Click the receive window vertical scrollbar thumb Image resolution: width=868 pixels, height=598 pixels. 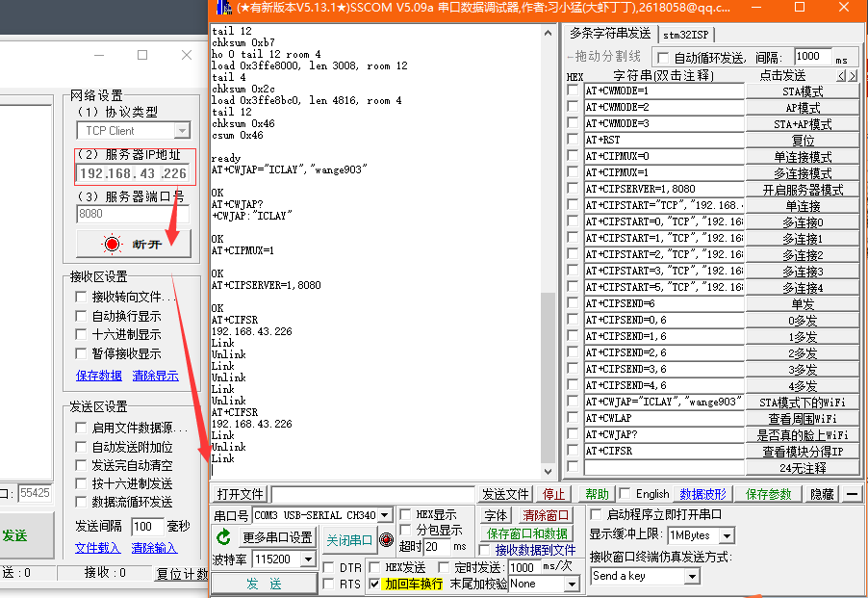(549, 377)
